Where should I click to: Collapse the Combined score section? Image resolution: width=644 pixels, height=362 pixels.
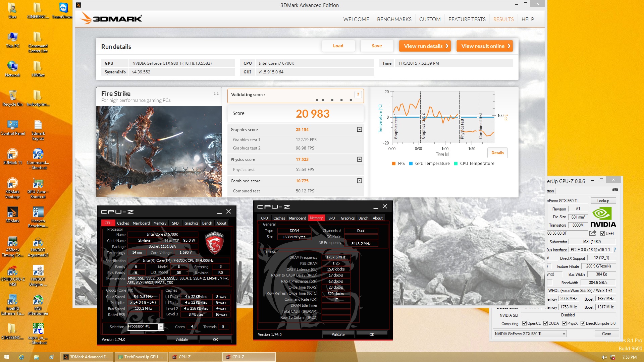(359, 181)
